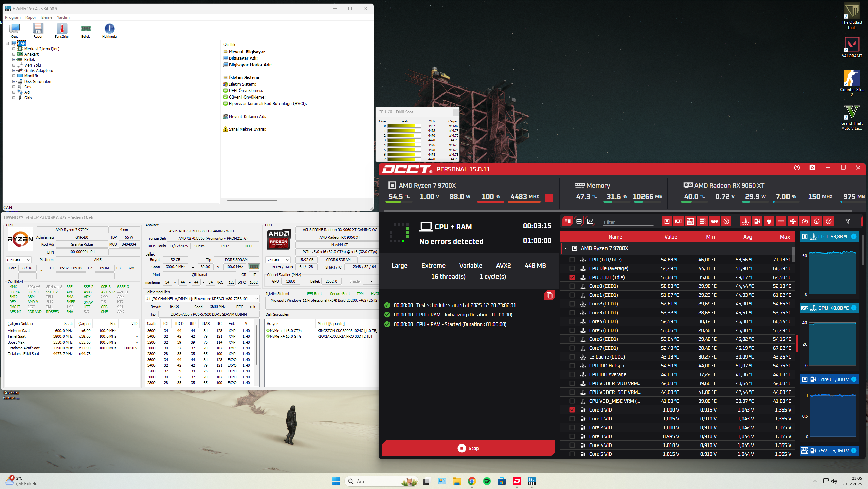Viewport: 868px width, 489px height.
Task: Click the CPU core grid icon in OCCT header
Action: [549, 198]
